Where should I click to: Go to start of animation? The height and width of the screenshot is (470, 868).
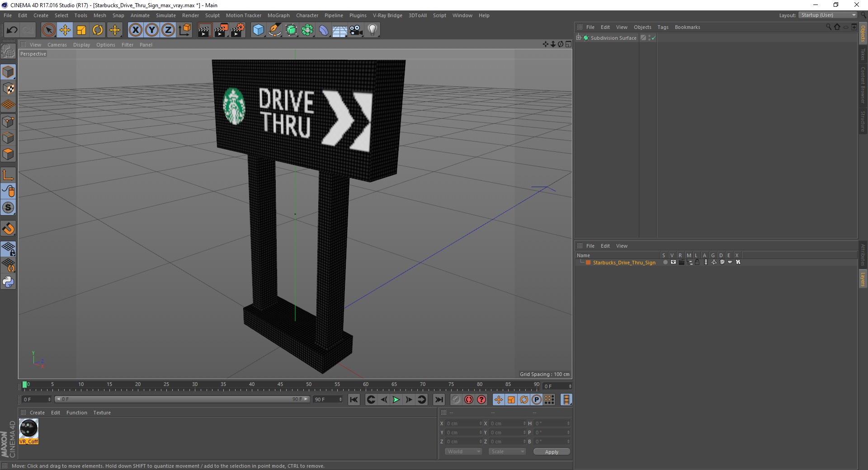point(354,399)
